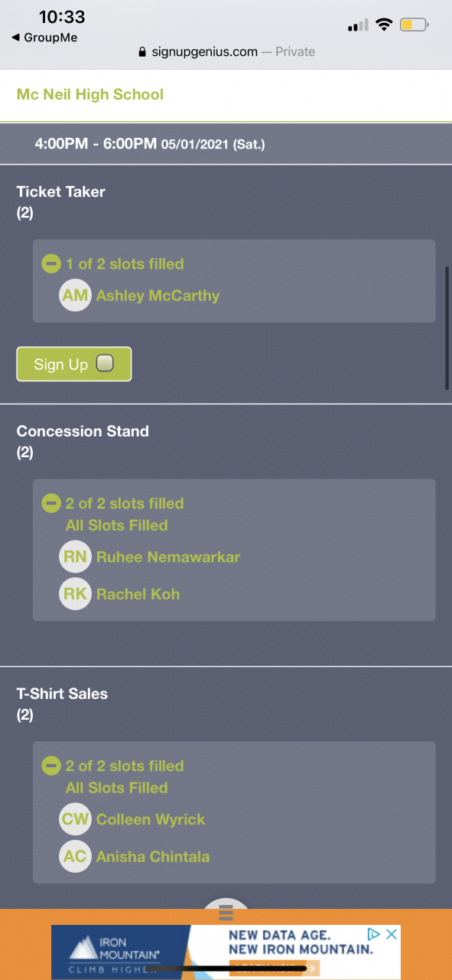Image resolution: width=452 pixels, height=980 pixels.
Task: Collapse Concession Stand's filled slots list
Action: tap(51, 504)
